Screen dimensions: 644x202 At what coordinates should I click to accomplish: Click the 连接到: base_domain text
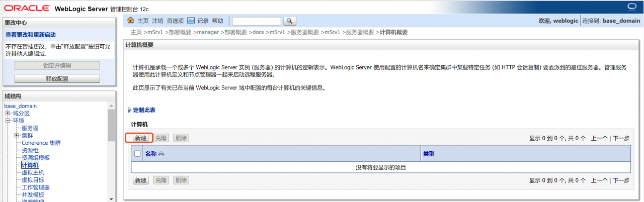[x=611, y=21]
